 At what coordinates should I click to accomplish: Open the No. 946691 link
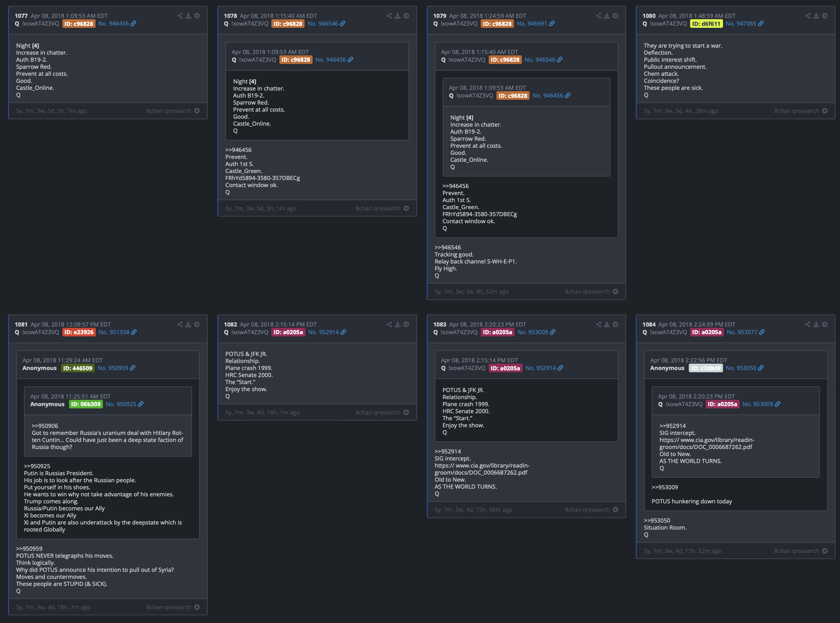[x=535, y=23]
